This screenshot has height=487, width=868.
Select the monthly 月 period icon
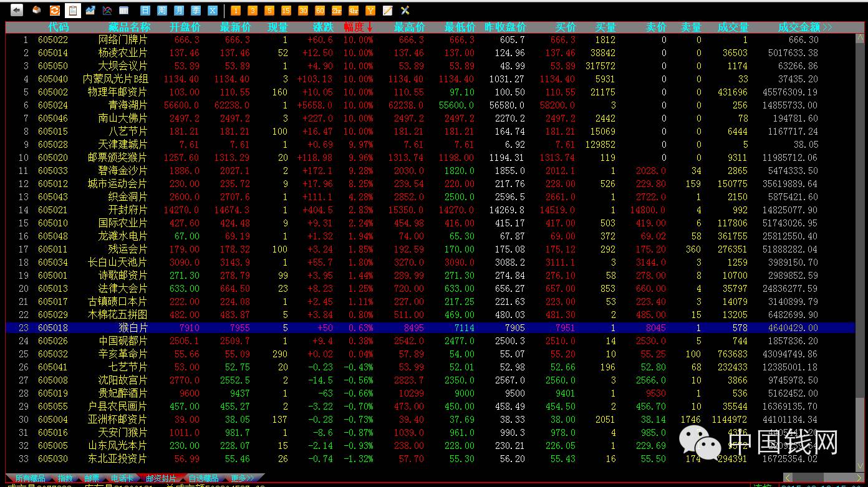pyautogui.click(x=179, y=11)
